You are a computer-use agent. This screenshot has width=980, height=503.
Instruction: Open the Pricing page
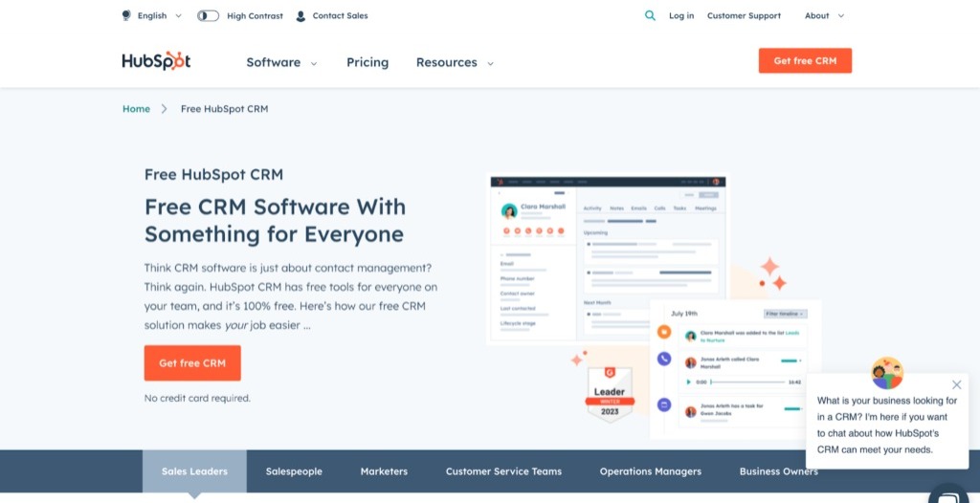[367, 62]
